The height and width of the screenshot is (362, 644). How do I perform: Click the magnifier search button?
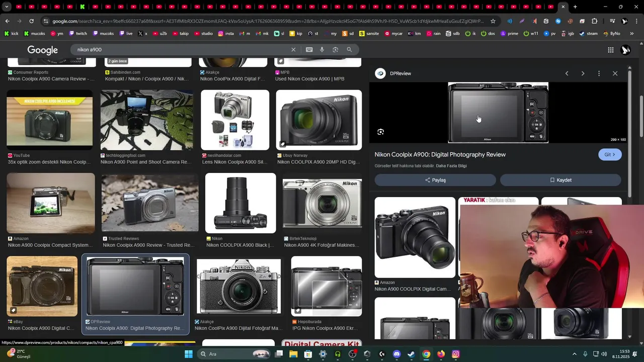tap(349, 50)
